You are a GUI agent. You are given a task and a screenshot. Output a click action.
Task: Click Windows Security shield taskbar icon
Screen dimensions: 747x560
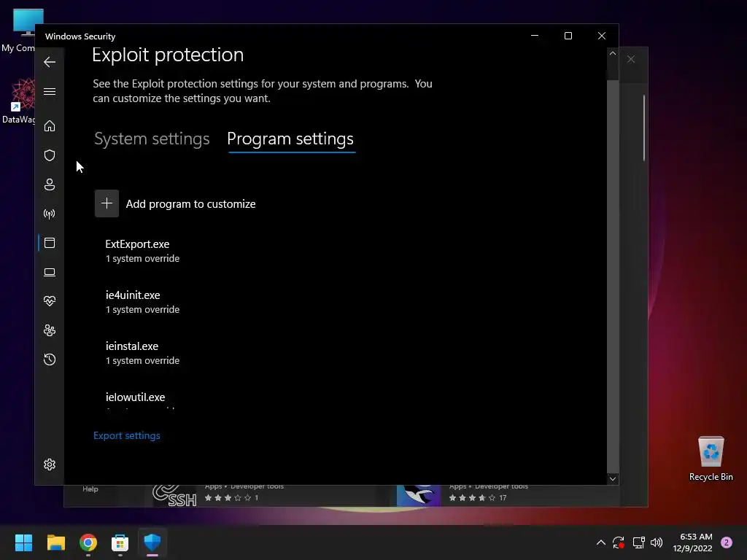(x=152, y=542)
